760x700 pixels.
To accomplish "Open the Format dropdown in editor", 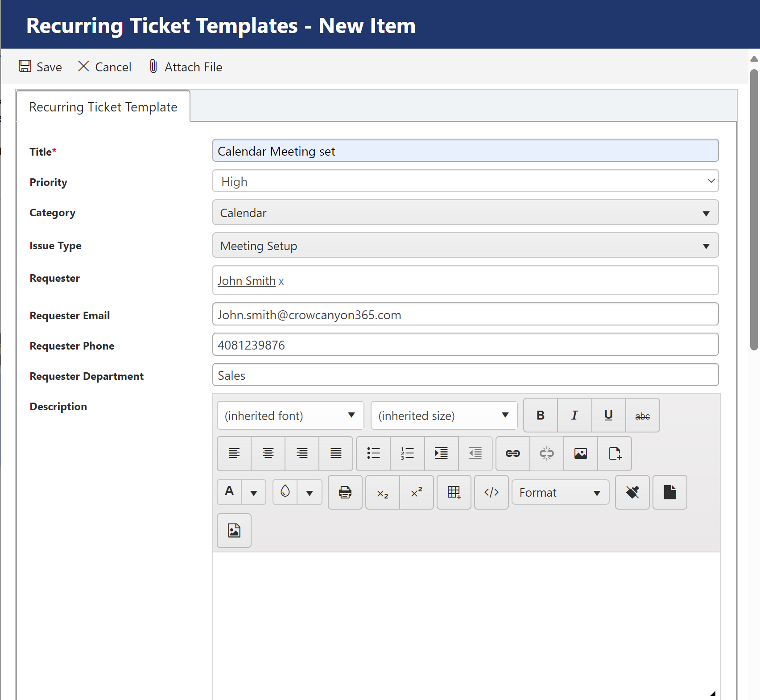I will pyautogui.click(x=560, y=492).
